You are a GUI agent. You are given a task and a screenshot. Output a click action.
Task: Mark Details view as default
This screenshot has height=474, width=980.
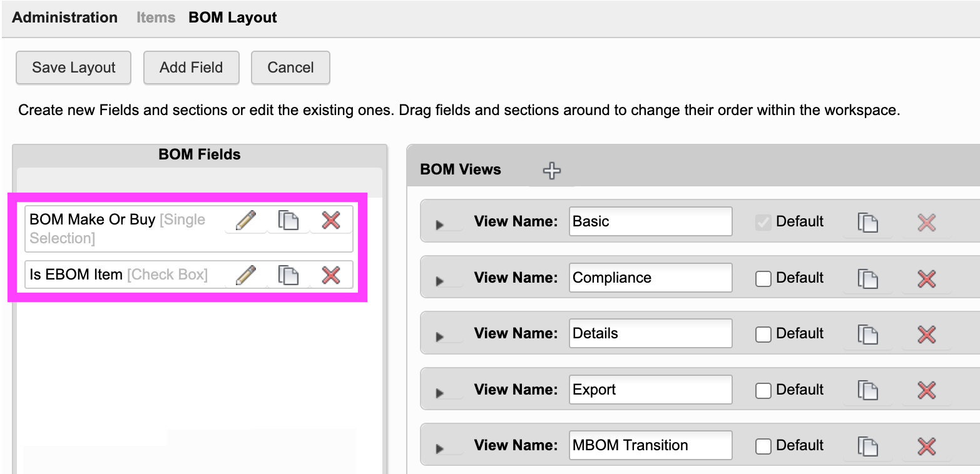(x=763, y=334)
